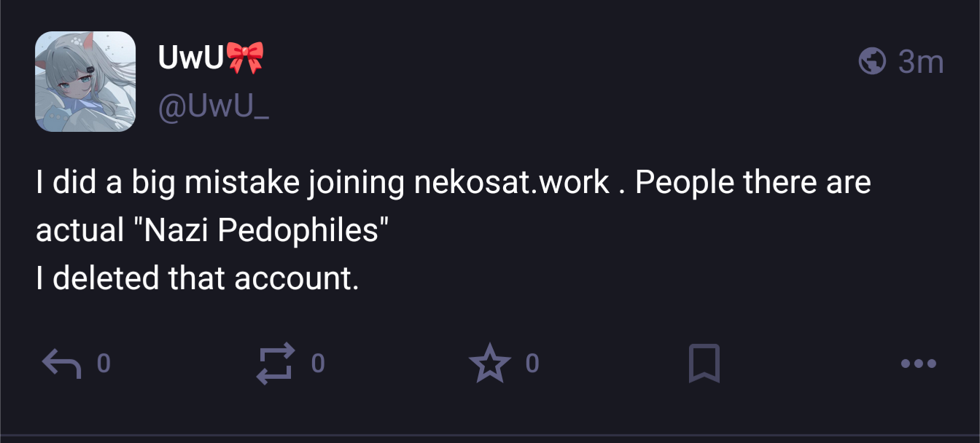Click the @UwU_ account handle
Viewport: 980px width, 443px height.
(214, 108)
